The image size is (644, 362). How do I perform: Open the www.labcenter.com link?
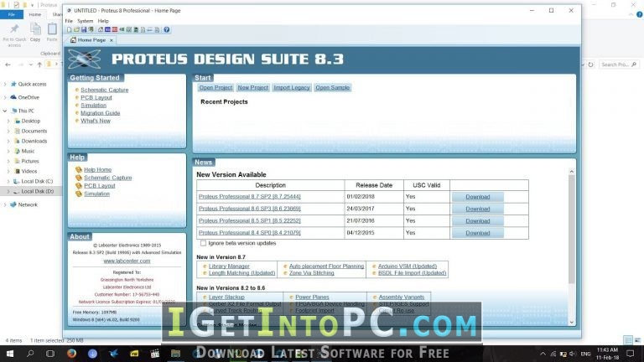[x=127, y=261]
